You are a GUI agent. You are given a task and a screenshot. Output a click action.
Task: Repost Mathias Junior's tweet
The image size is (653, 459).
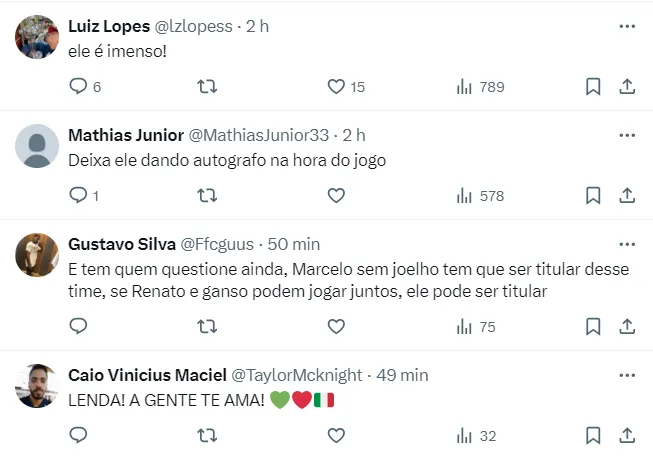207,196
